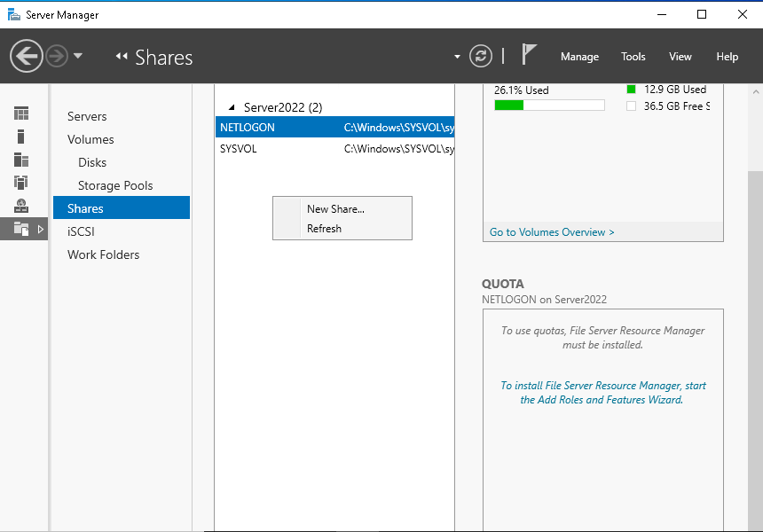Maximize the Server Manager window
763x532 pixels.
coord(702,14)
